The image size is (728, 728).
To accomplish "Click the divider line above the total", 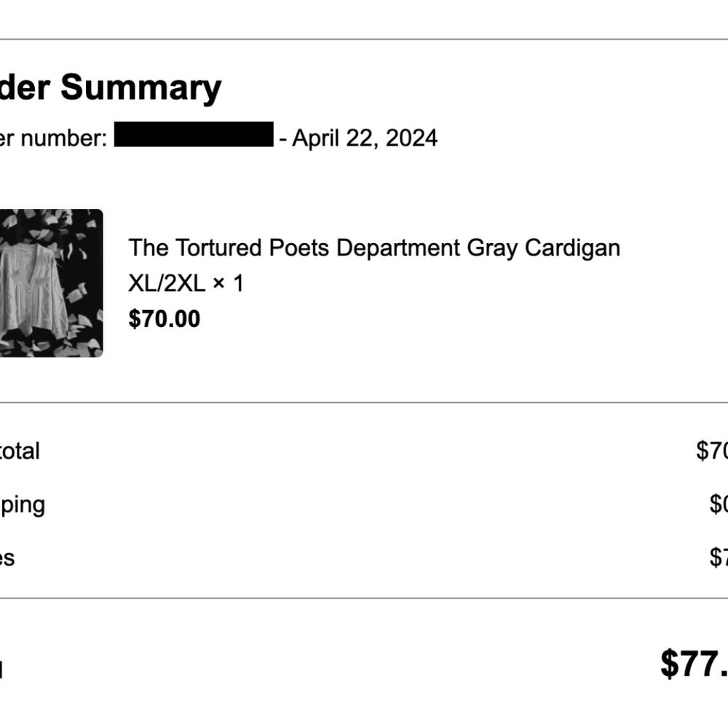I will [x=364, y=598].
